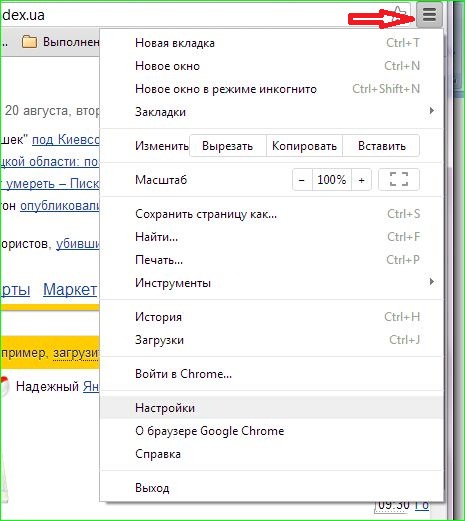Expand the "Инструменты" submenu
This screenshot has width=465, height=521.
pyautogui.click(x=272, y=283)
